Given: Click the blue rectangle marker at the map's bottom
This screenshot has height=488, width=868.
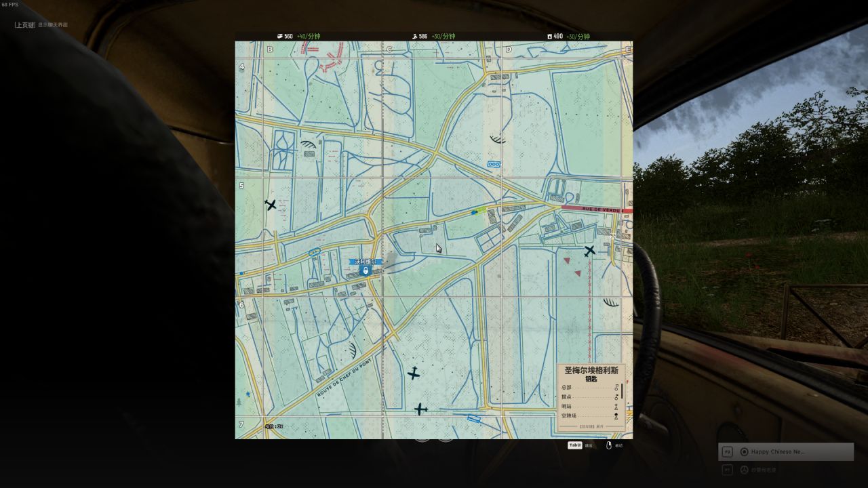Looking at the screenshot, I should (474, 419).
